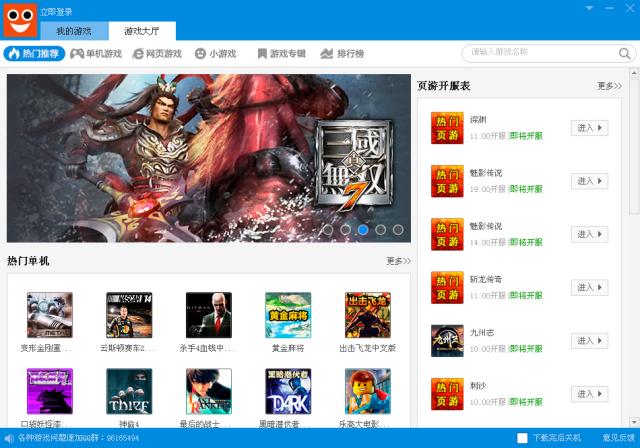Open the 真三国无双7 banner image
This screenshot has width=640, height=448.
(x=209, y=158)
